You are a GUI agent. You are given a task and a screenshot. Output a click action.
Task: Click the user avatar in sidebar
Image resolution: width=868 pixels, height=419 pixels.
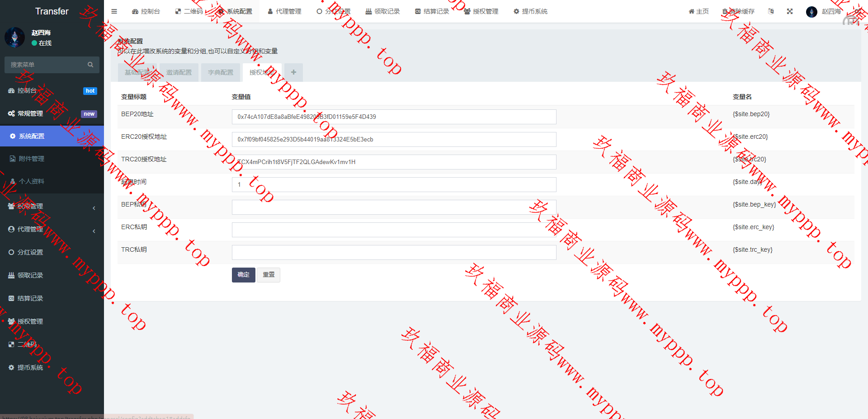point(14,38)
